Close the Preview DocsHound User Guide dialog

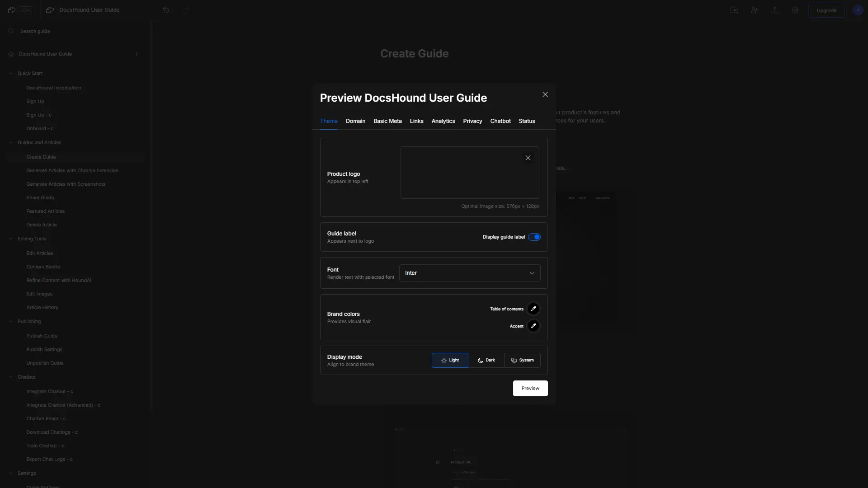(545, 94)
